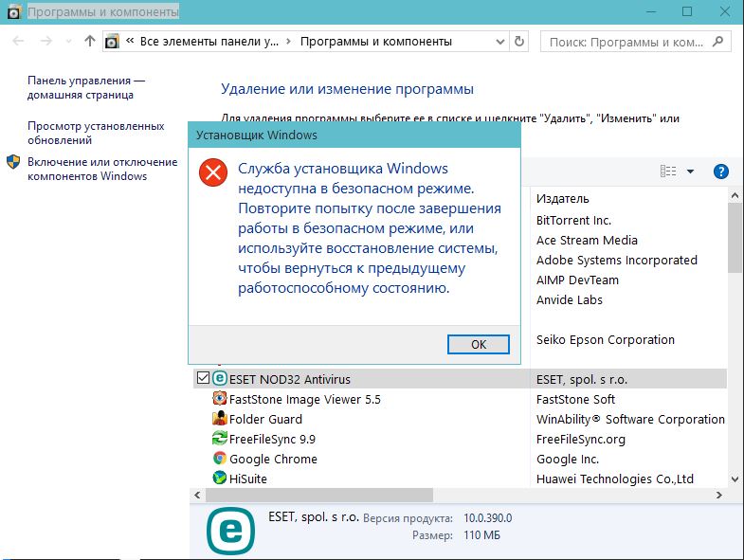Select FastStone Image Viewer 5.5
Viewport: 744px width, 560px height.
click(x=304, y=399)
